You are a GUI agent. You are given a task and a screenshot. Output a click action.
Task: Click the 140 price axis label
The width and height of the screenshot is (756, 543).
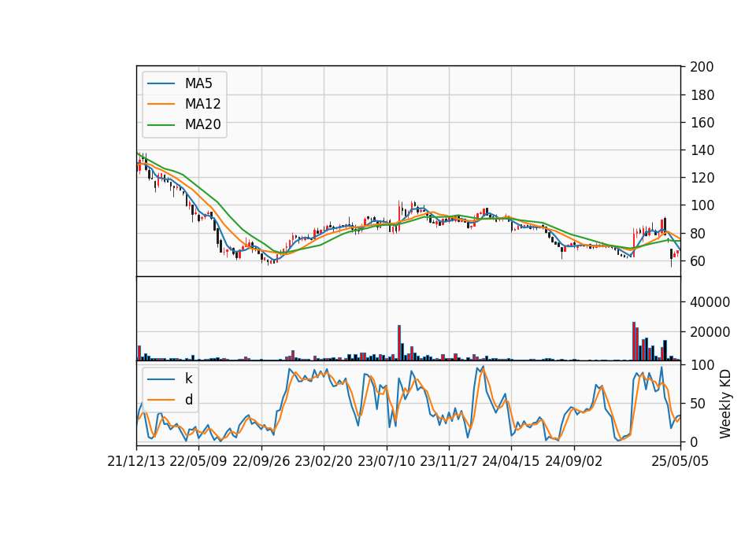pos(702,150)
